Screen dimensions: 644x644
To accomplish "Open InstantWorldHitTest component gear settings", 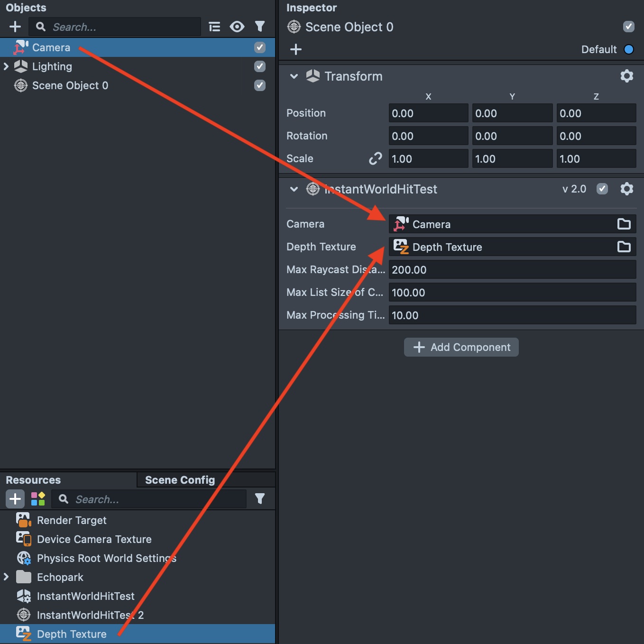I will click(626, 189).
